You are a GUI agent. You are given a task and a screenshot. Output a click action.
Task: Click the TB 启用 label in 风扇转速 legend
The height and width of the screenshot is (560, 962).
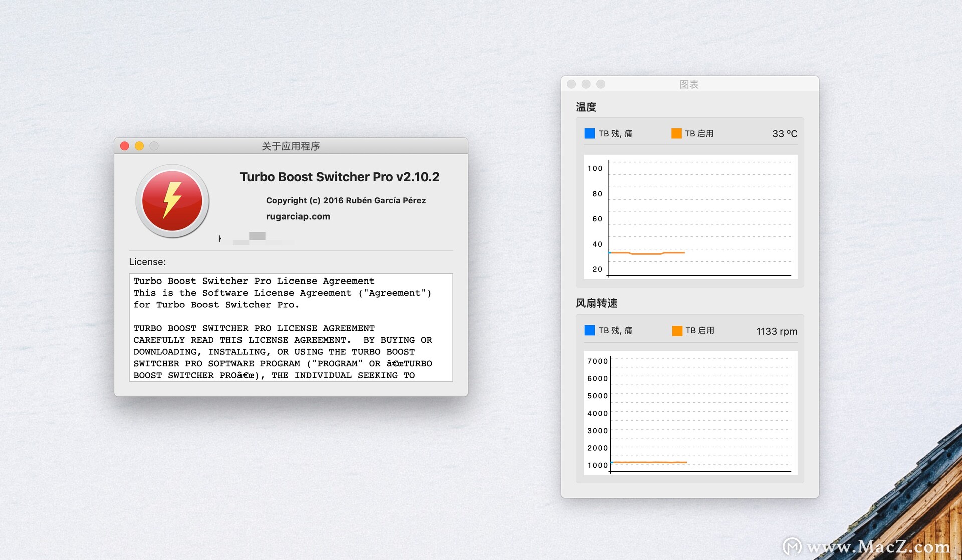tap(700, 330)
